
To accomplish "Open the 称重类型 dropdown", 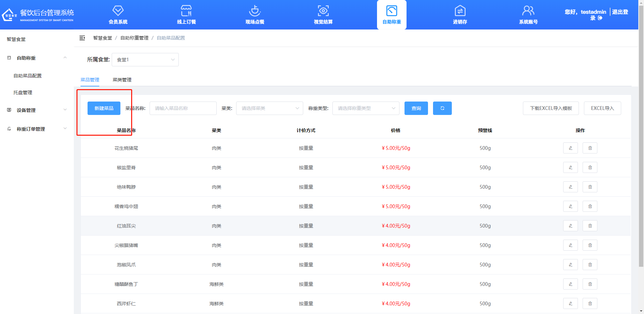I will [x=366, y=108].
